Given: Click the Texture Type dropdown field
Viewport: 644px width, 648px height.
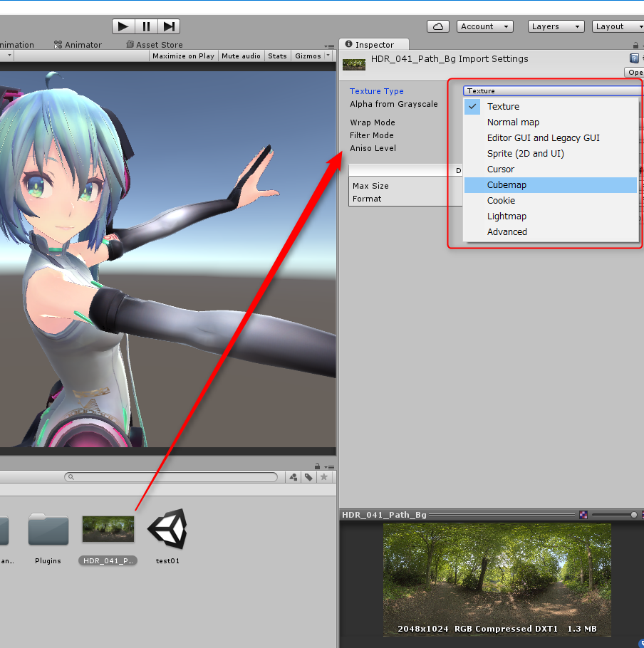Looking at the screenshot, I should (x=553, y=90).
